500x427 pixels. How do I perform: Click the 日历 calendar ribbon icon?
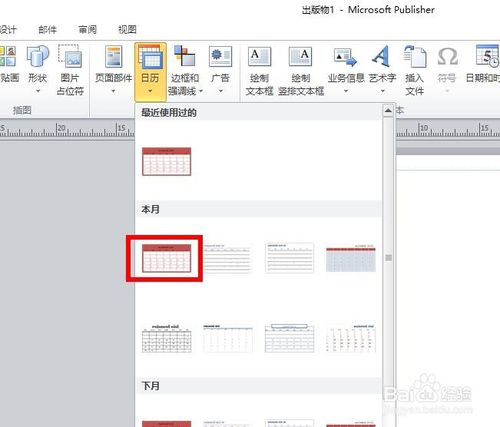[x=150, y=57]
